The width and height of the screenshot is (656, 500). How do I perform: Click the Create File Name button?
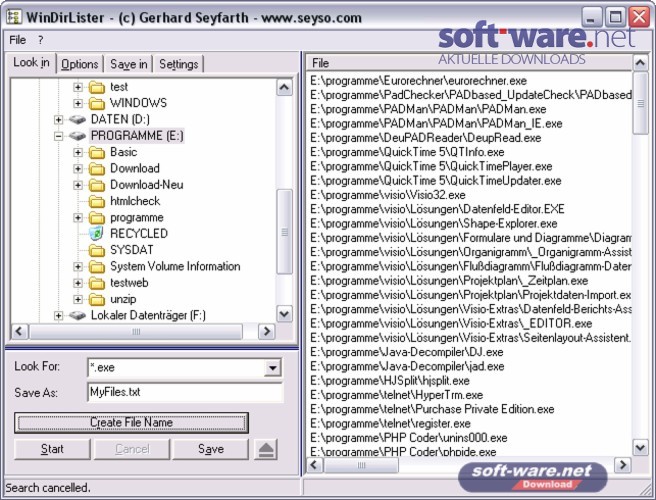(131, 423)
